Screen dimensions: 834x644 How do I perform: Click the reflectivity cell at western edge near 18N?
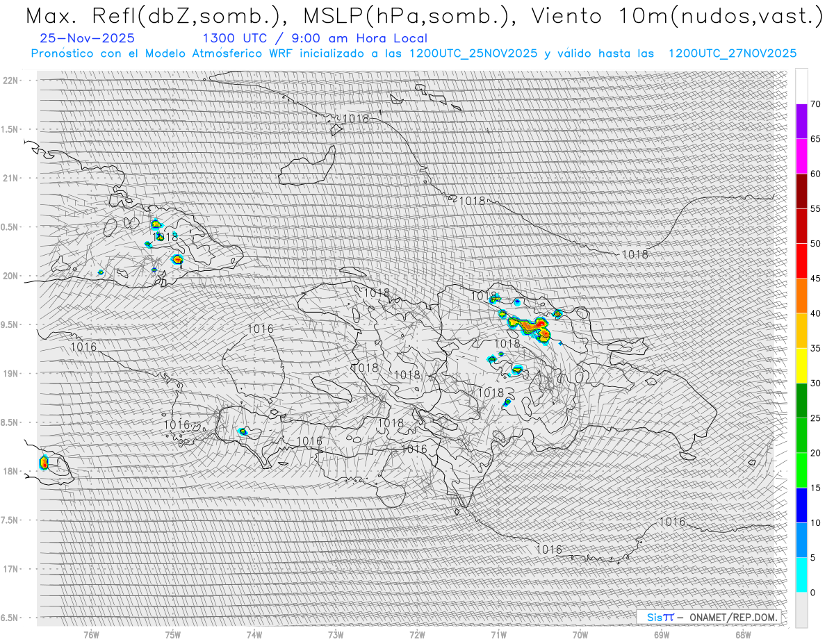click(44, 461)
